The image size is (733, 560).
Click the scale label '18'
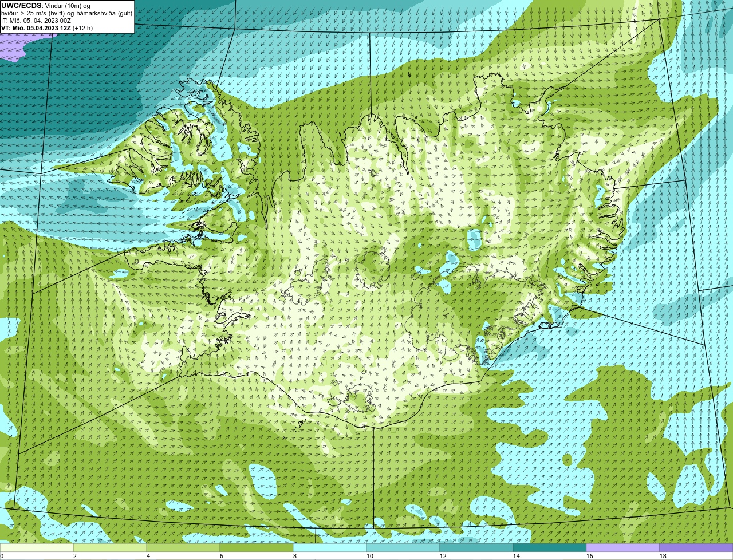tap(663, 556)
